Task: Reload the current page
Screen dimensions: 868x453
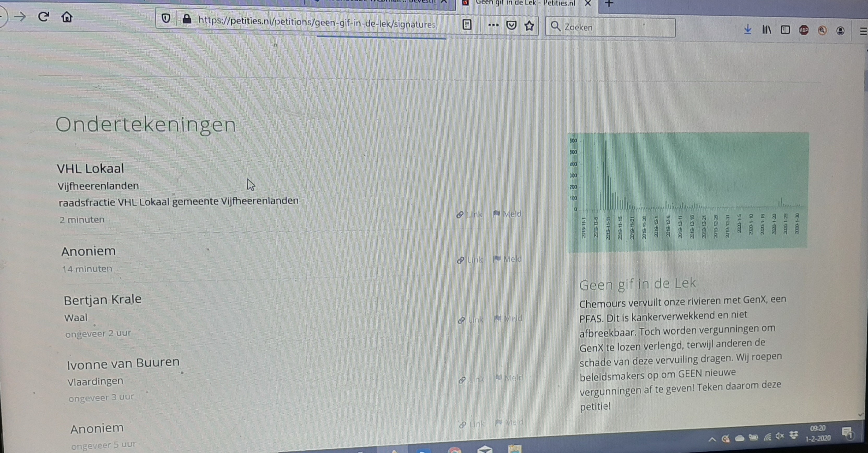Action: tap(44, 16)
